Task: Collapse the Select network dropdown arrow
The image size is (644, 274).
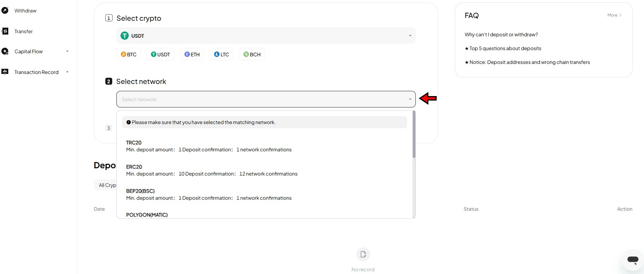Action: click(x=410, y=99)
